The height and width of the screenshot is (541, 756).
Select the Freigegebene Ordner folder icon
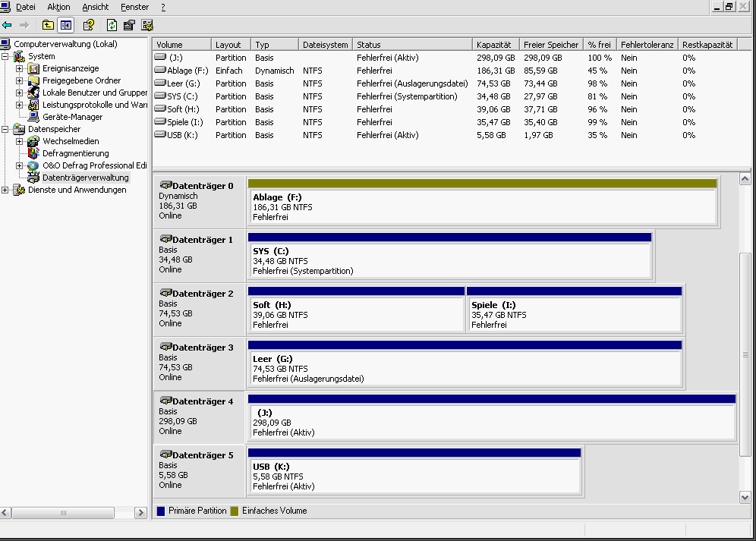point(33,80)
